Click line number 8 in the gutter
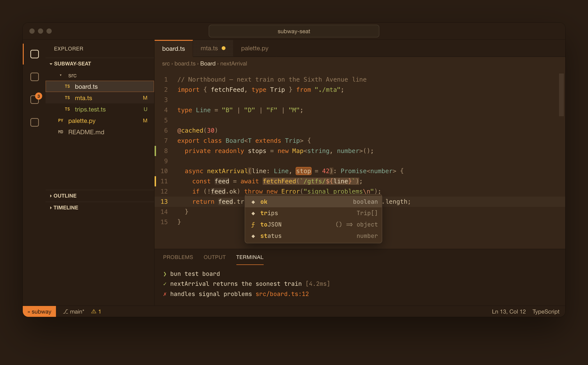This screenshot has height=365, width=588. pyautogui.click(x=166, y=151)
